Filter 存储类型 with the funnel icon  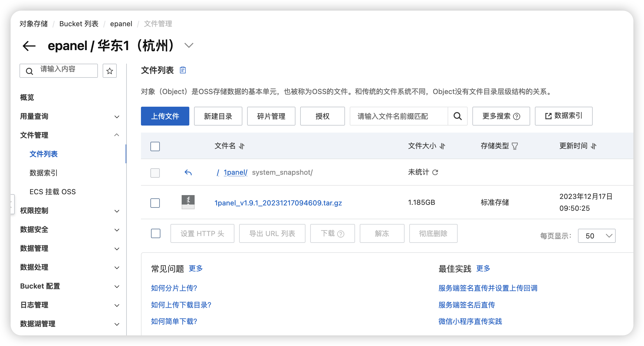(515, 146)
